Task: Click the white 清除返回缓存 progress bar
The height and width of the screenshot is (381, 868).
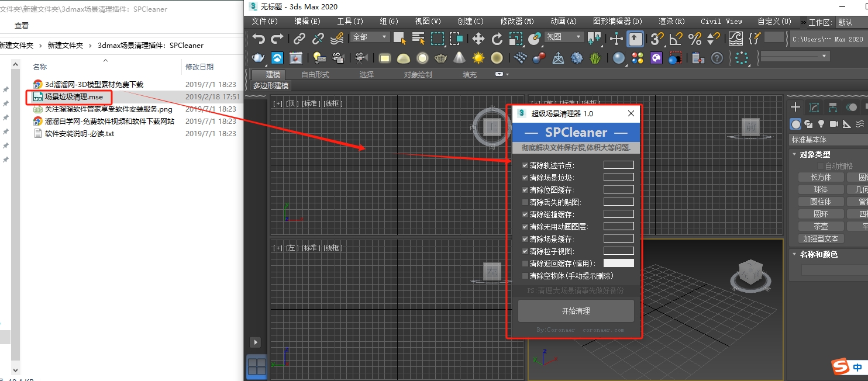Action: [618, 264]
